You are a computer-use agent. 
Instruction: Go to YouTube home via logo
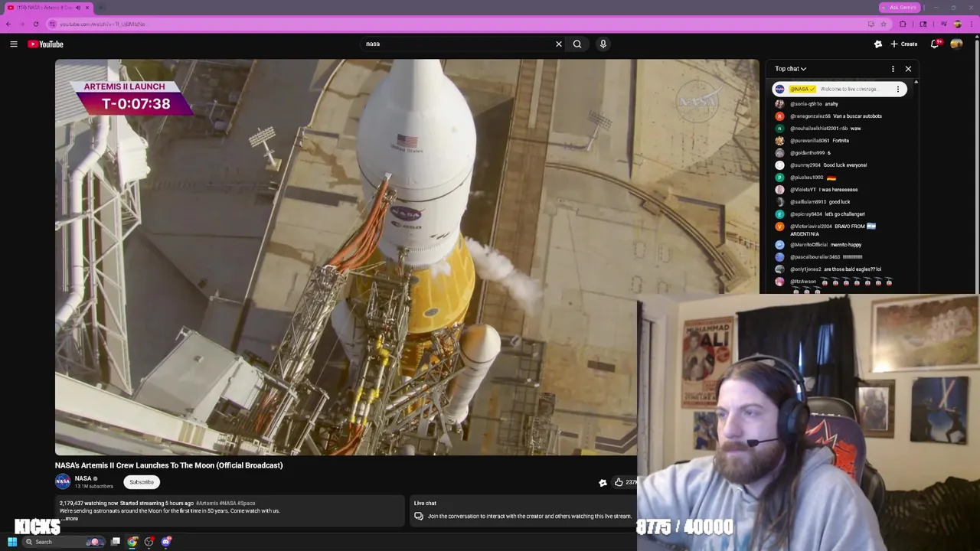click(46, 44)
